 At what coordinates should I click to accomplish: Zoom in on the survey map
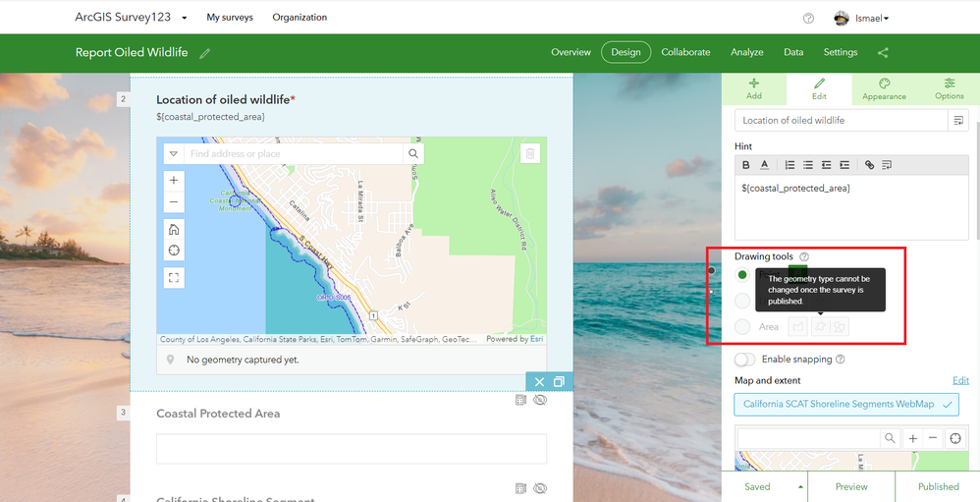(174, 181)
